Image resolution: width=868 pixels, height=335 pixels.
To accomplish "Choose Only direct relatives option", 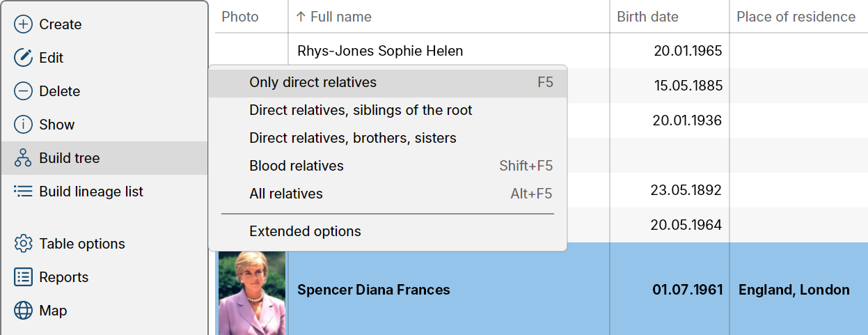I will (x=388, y=82).
